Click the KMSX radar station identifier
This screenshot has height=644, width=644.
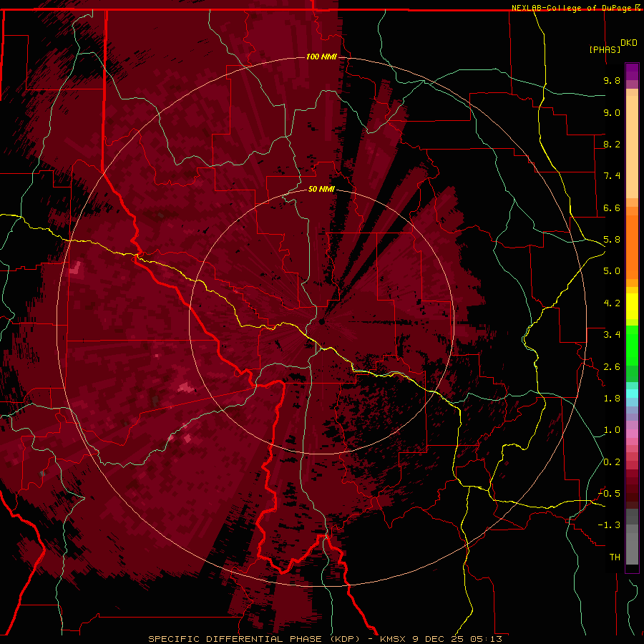(x=392, y=639)
